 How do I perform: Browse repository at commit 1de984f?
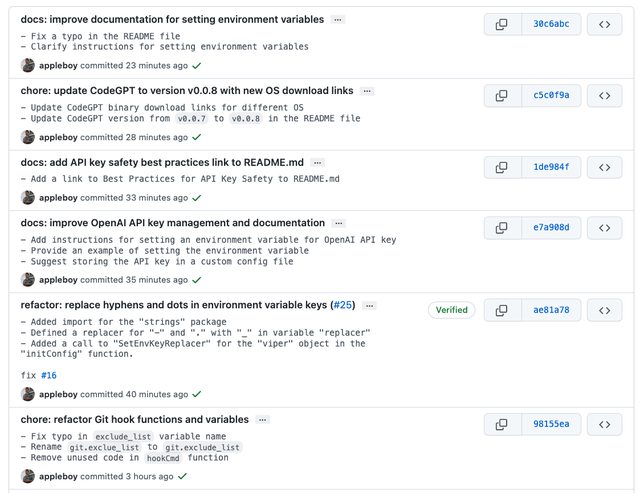(604, 167)
